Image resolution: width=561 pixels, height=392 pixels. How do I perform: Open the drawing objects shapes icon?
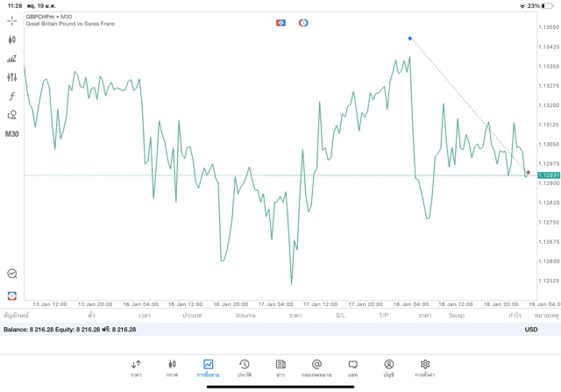pos(11,114)
